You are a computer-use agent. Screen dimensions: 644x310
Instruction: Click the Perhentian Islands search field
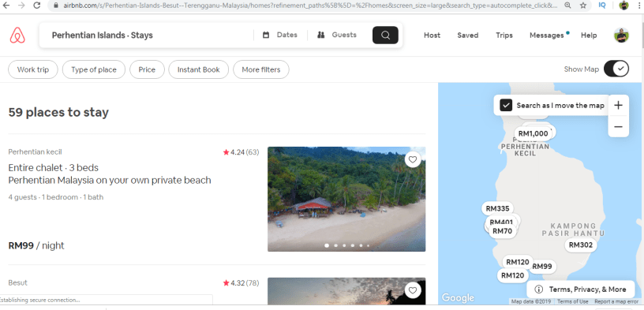coord(146,35)
